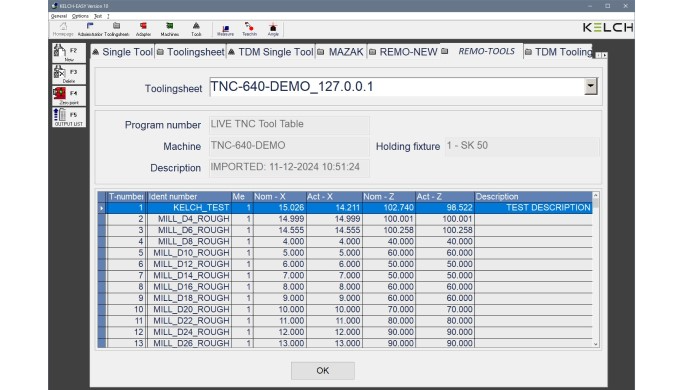Click the KELCH-EASY app icon in title bar
This screenshot has height=390, width=680.
point(54,6)
